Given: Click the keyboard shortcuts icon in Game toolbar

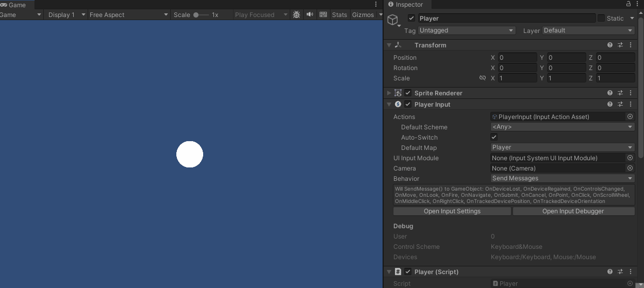Looking at the screenshot, I should pos(323,14).
